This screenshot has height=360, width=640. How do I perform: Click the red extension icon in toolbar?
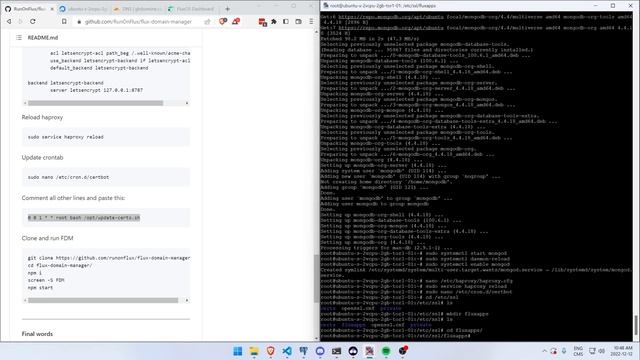262,22
